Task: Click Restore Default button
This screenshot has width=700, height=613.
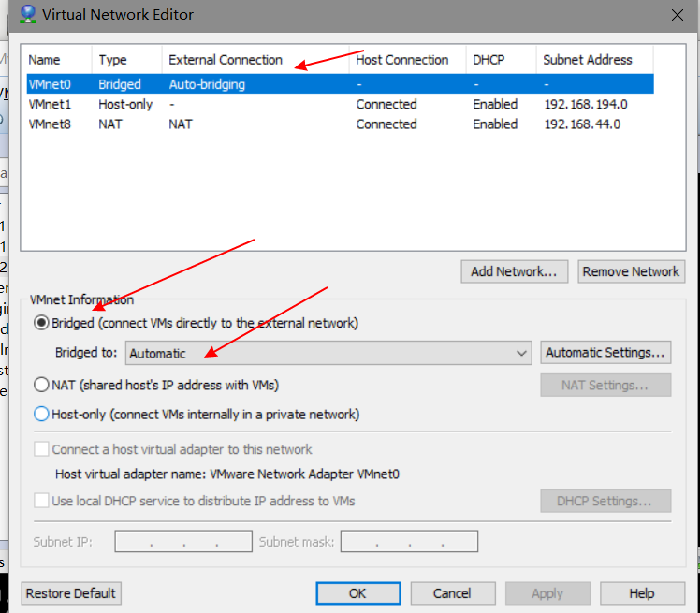Action: pyautogui.click(x=71, y=593)
